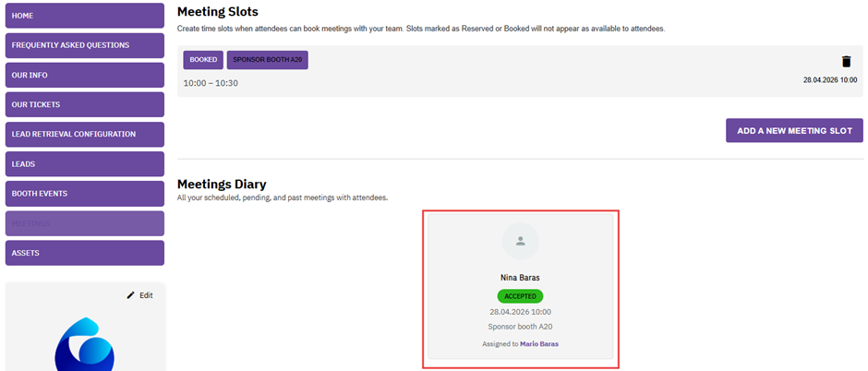Open Booth Events in sidebar
The width and height of the screenshot is (868, 371).
point(84,194)
